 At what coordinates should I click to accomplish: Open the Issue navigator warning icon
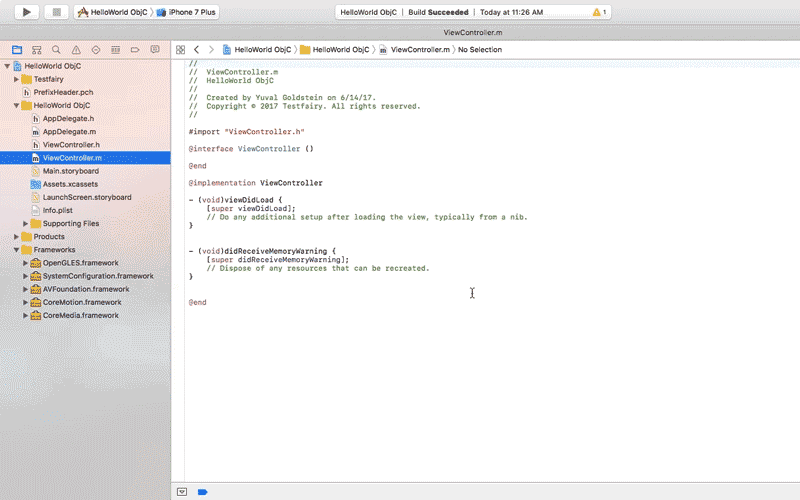coord(76,49)
